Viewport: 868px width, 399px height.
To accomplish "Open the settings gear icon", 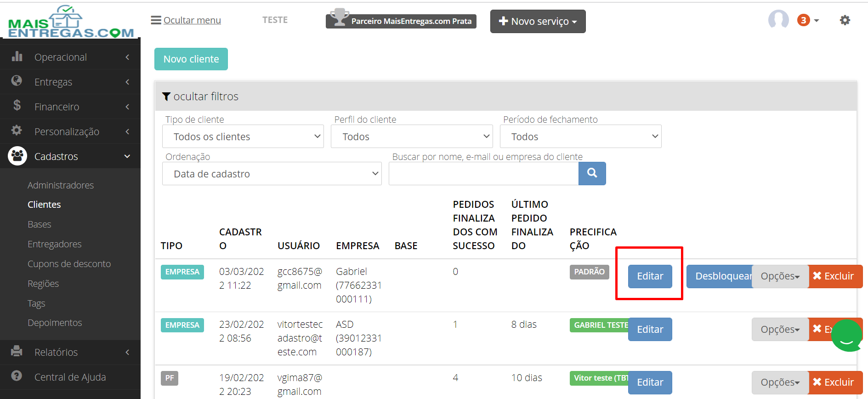I will [x=845, y=20].
